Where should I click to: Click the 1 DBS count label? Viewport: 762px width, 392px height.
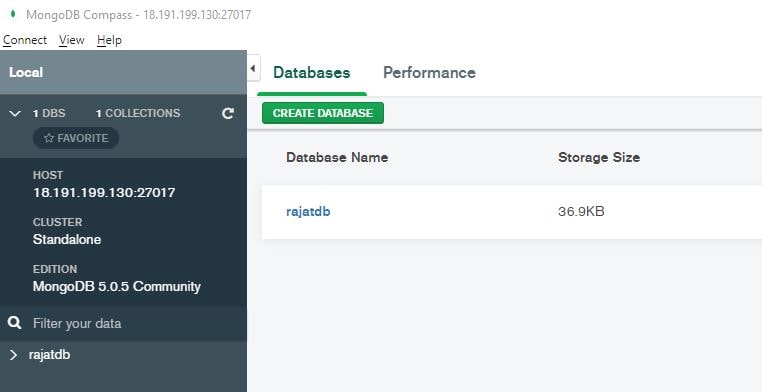(x=49, y=113)
